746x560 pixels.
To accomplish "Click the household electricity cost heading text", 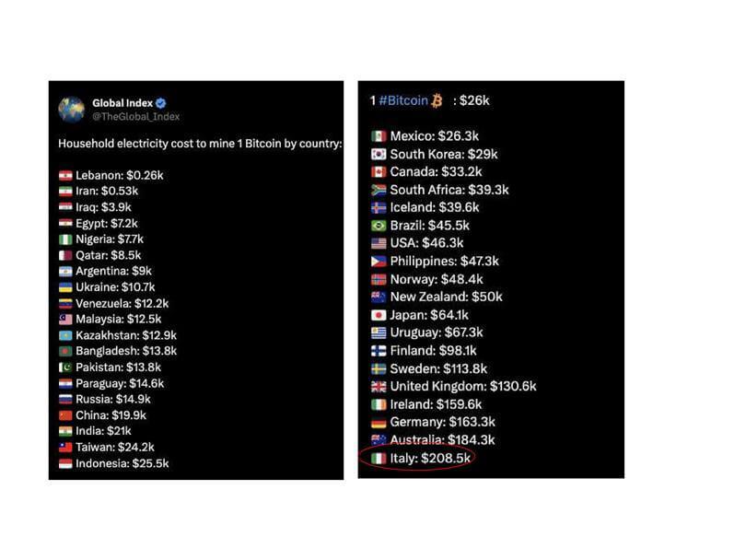I will click(200, 144).
